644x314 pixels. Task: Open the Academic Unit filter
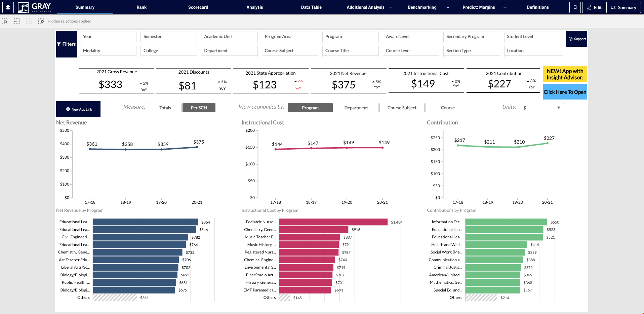[x=229, y=37]
